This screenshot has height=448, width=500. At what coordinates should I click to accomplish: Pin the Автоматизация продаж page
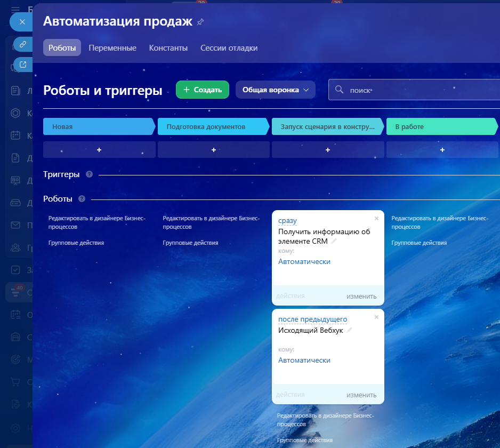coord(200,22)
